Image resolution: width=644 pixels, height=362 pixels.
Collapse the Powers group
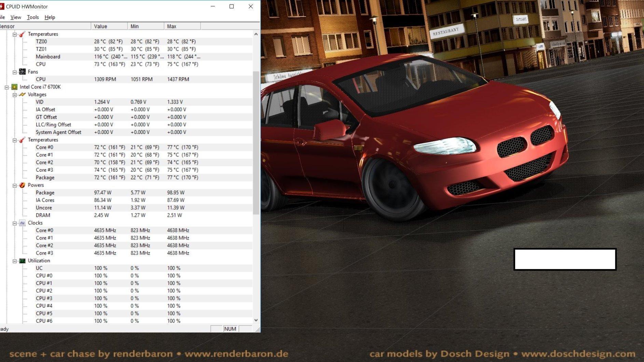click(15, 185)
